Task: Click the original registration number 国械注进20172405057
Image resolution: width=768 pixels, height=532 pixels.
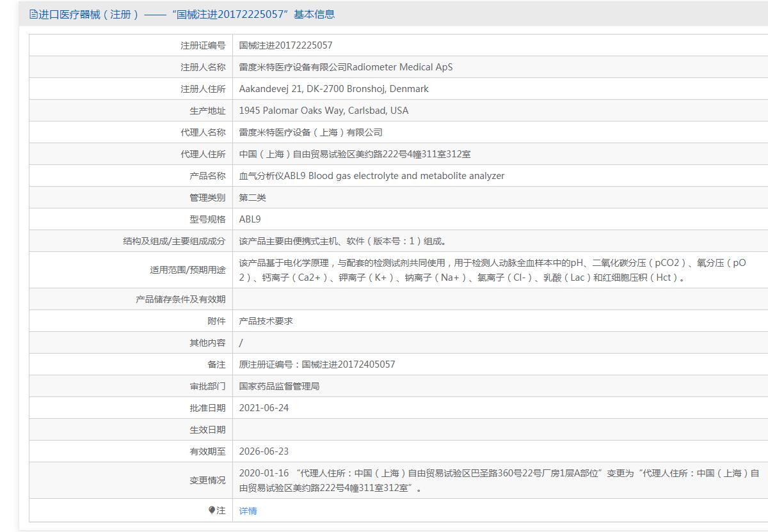Action: (x=317, y=364)
